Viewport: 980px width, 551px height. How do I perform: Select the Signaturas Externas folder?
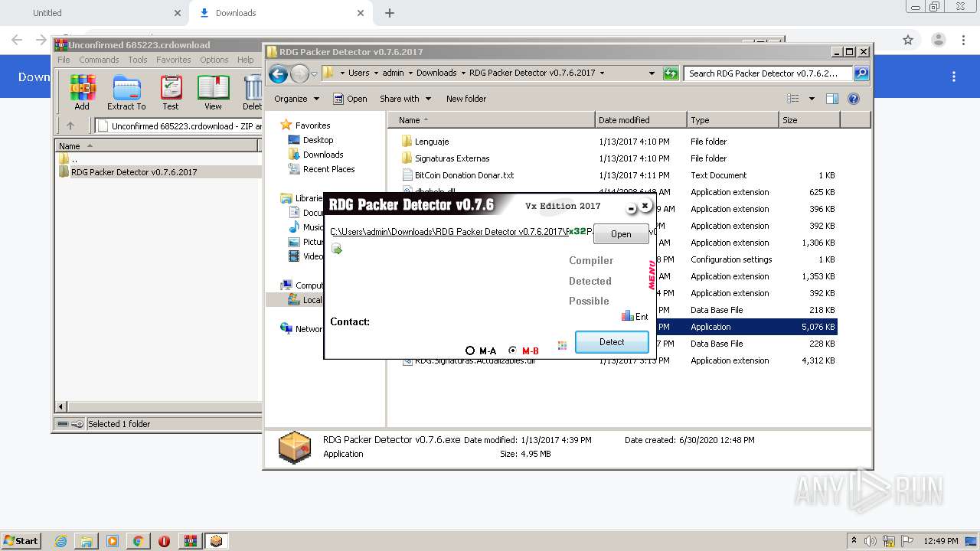click(x=452, y=158)
